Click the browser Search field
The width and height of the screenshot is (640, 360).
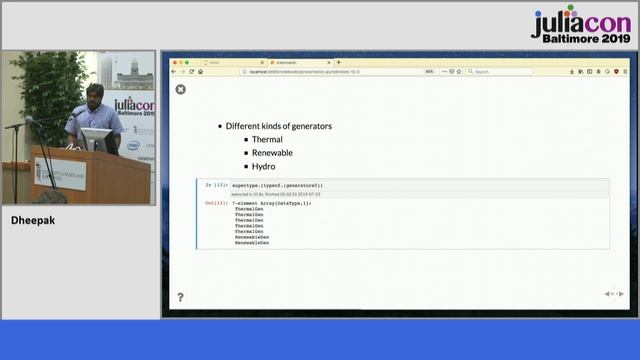tap(500, 71)
